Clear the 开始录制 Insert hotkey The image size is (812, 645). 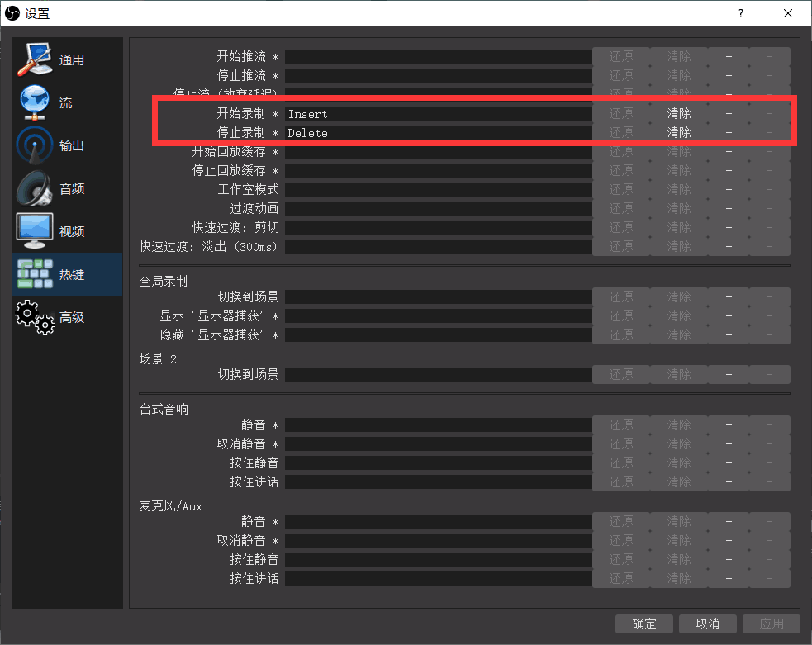click(678, 113)
